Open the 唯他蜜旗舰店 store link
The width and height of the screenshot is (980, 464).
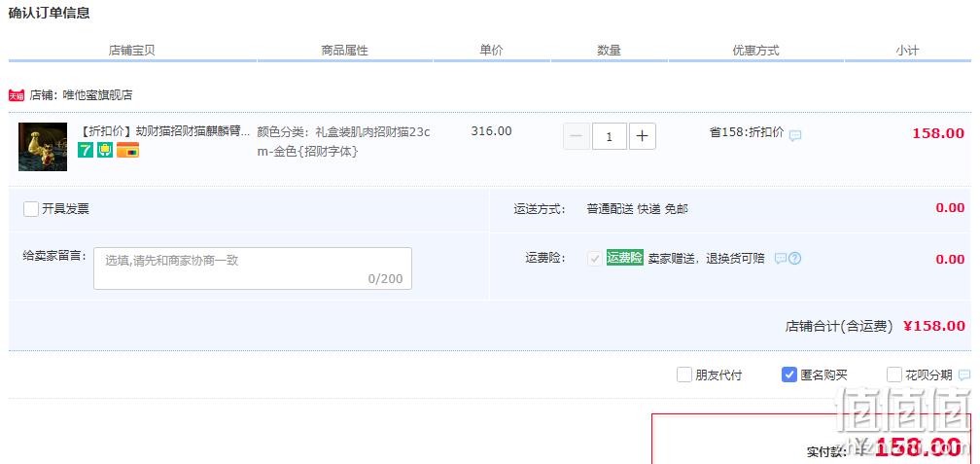coord(97,95)
